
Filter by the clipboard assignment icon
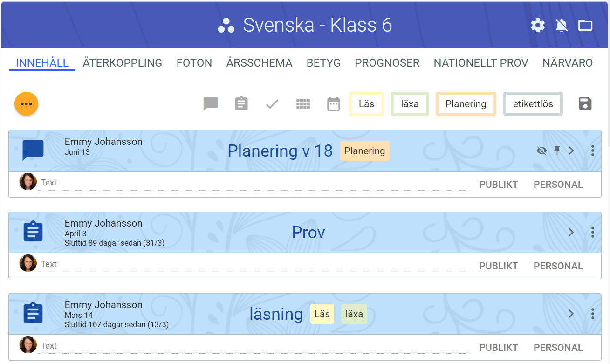pos(241,103)
